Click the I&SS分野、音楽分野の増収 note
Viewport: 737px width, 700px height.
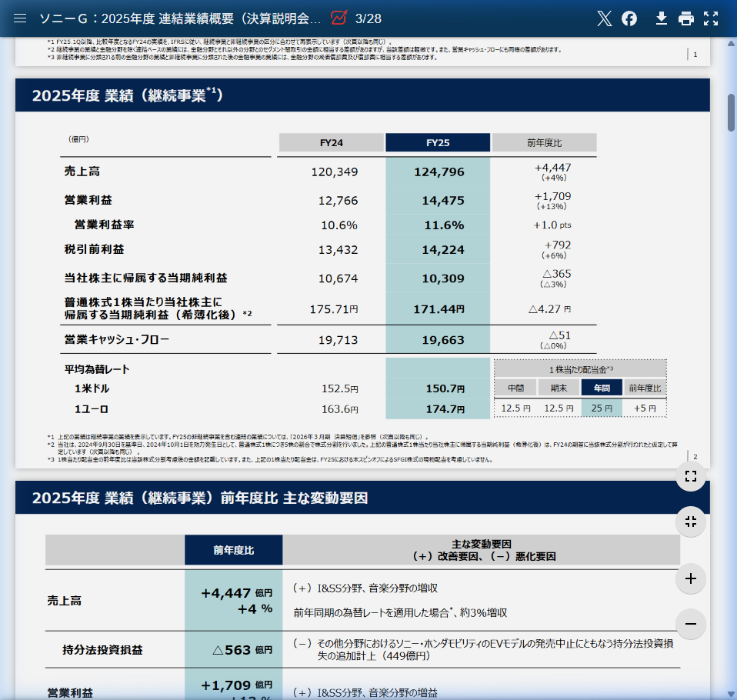[365, 588]
